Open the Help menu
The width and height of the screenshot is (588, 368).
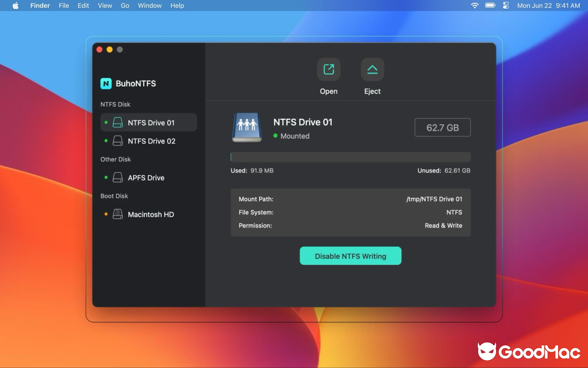[x=177, y=6]
